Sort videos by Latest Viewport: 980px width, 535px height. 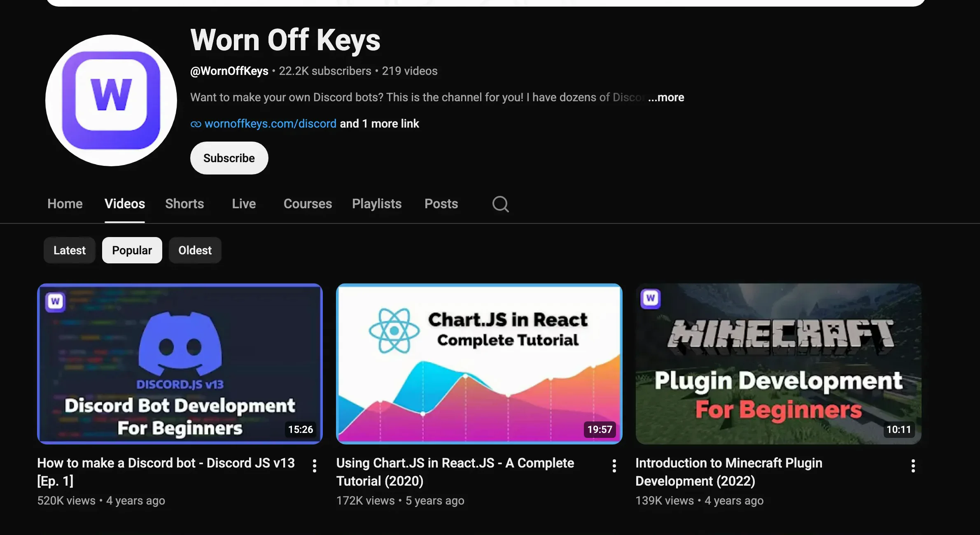click(x=70, y=250)
